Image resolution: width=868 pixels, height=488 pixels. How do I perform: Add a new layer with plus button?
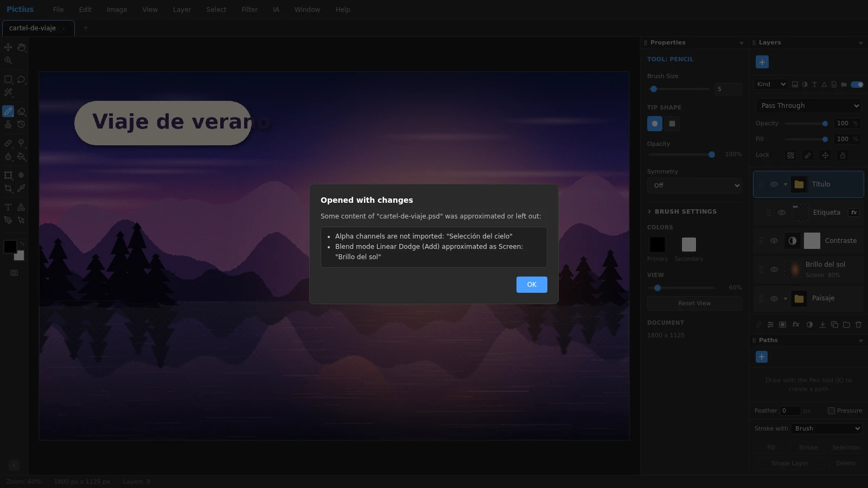coord(762,62)
